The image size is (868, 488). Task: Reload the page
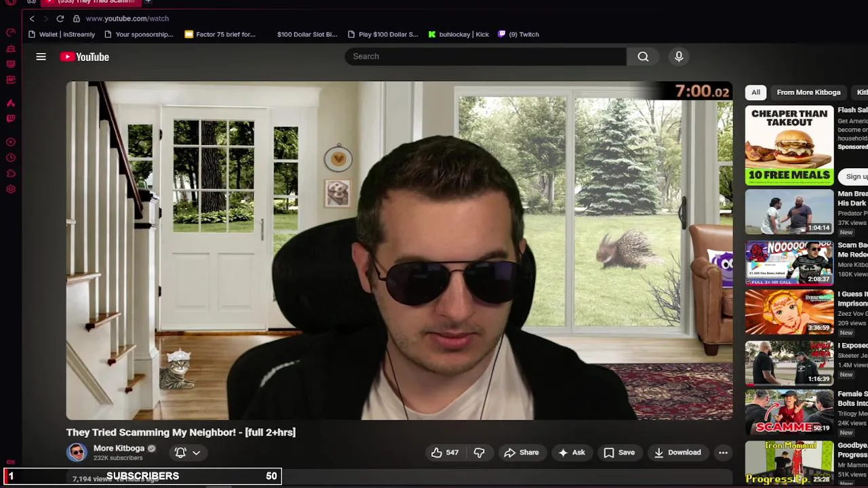60,18
